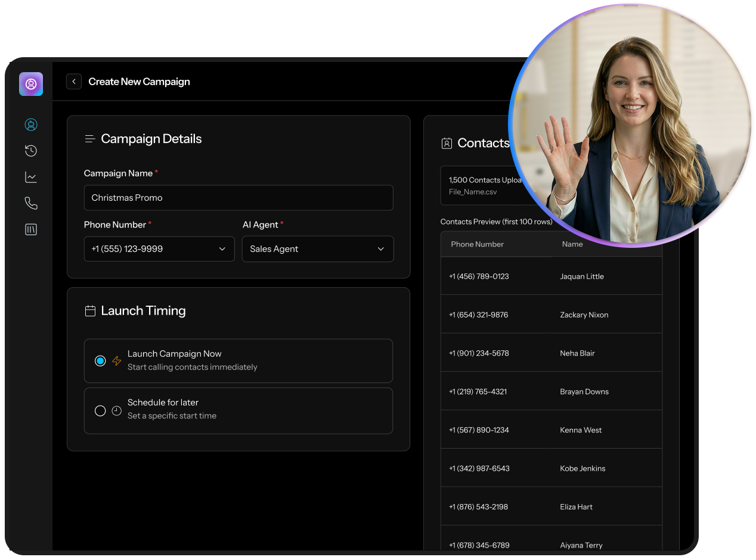Click the Name column header in contacts preview
Viewport: 756px width, 560px height.
pyautogui.click(x=572, y=244)
